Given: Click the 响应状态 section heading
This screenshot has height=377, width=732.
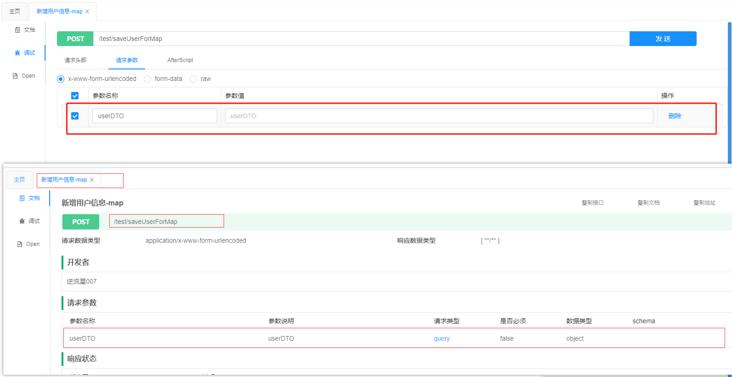Looking at the screenshot, I should (82, 359).
